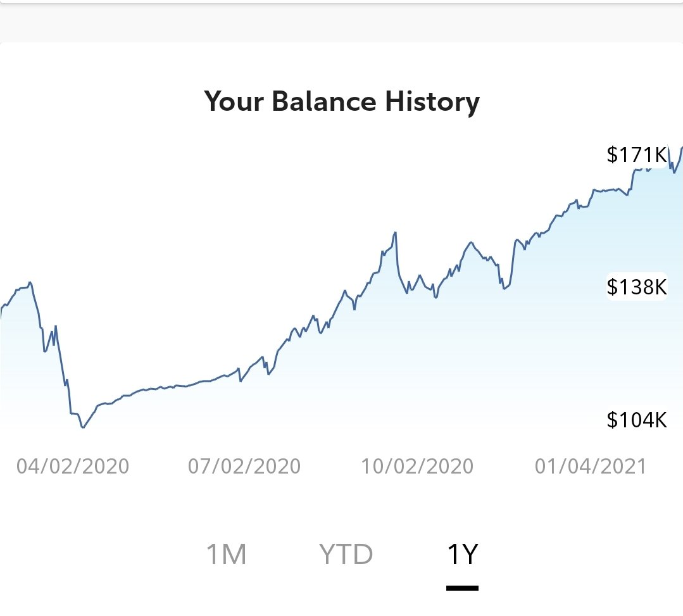The width and height of the screenshot is (683, 616).
Task: Switch to the 1M time range tab
Action: click(226, 554)
